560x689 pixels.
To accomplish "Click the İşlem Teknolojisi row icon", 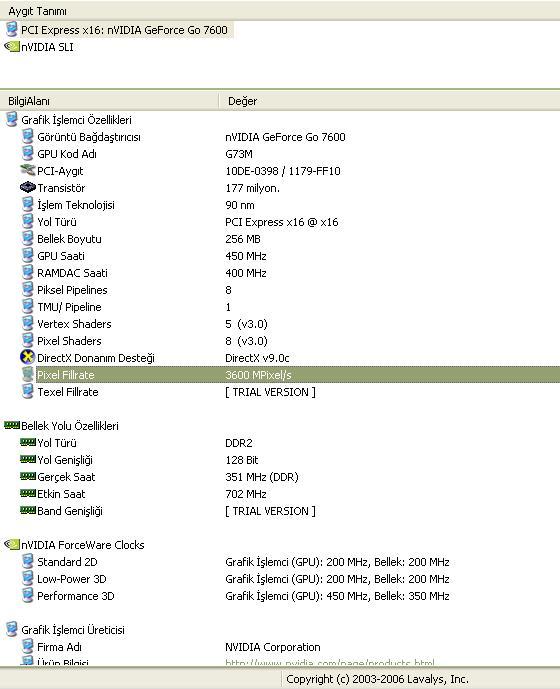I will 27,204.
